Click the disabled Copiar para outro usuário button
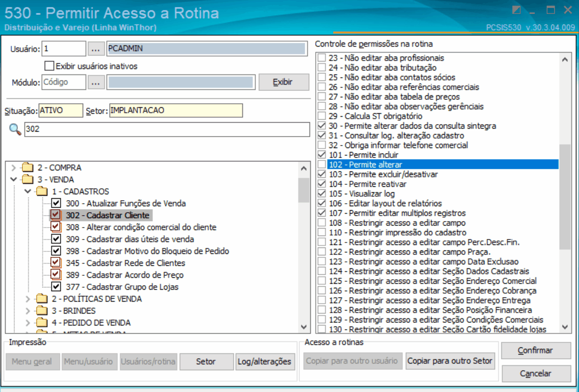This screenshot has height=392, width=579. pos(352,361)
